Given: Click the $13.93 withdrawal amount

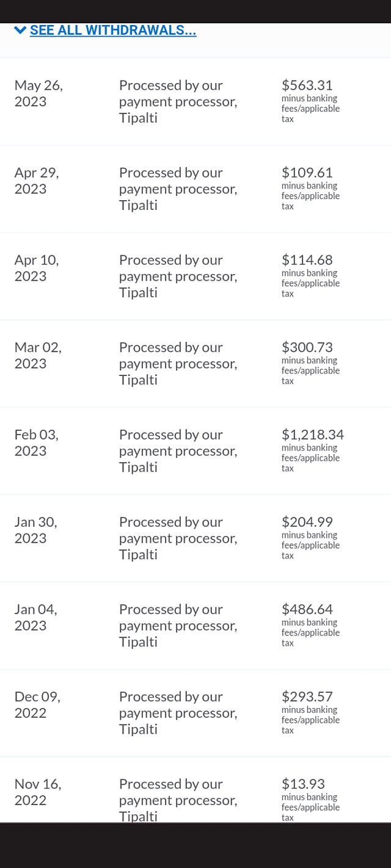Looking at the screenshot, I should pyautogui.click(x=302, y=784).
